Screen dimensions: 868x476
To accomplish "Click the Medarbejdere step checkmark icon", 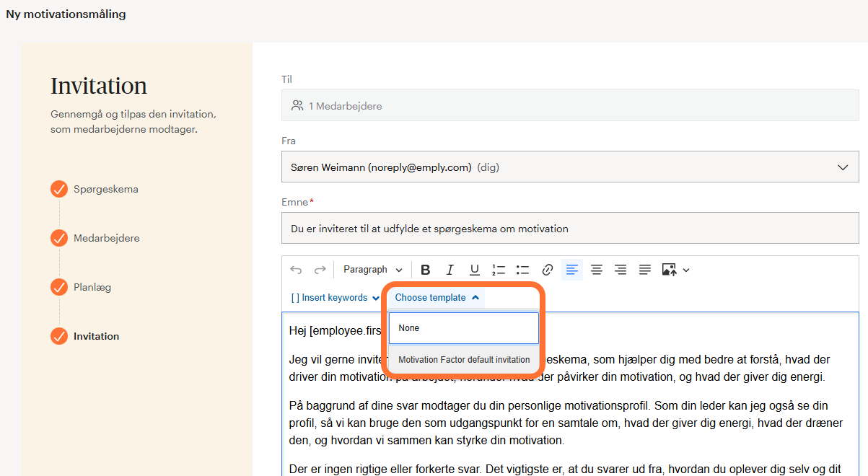I will [59, 238].
